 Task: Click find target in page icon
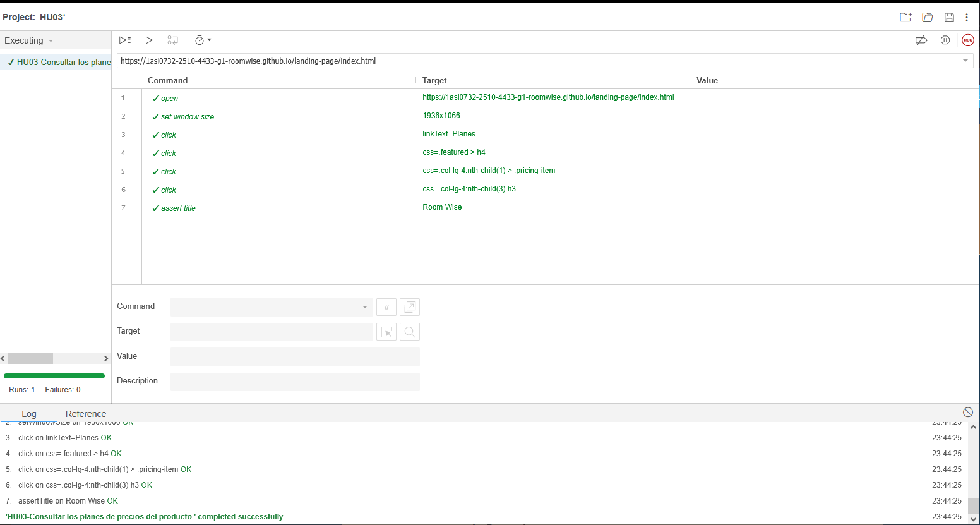410,332
